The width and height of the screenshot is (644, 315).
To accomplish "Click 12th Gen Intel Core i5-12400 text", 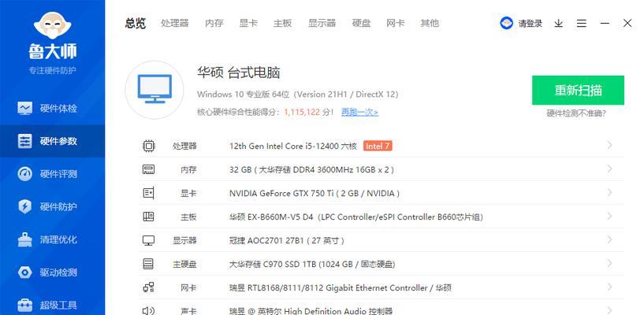I will (293, 146).
